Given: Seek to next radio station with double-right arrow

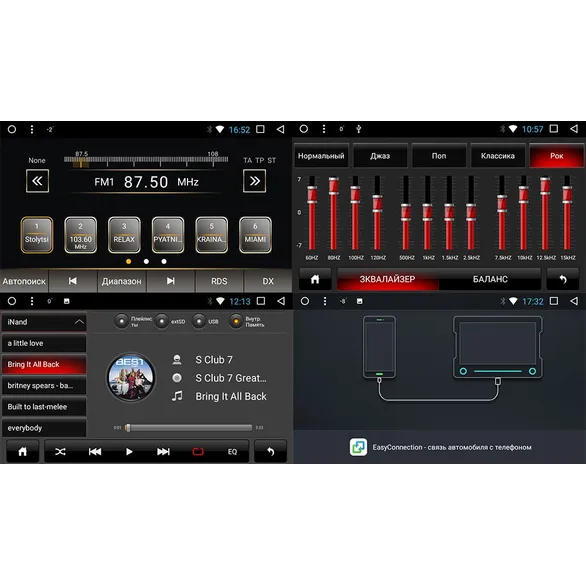Looking at the screenshot, I should 255,181.
